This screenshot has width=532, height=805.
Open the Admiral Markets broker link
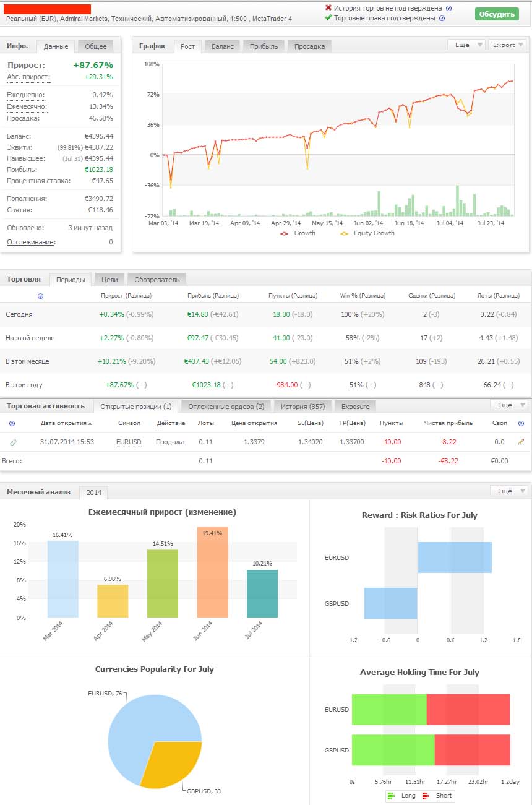84,19
